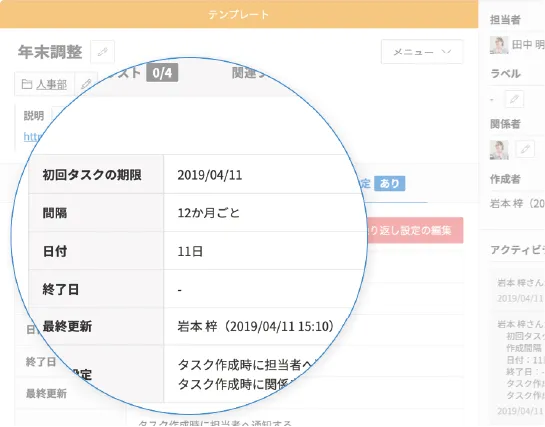Screen dimensions: 545x427
Task: Click the 作成者 heading in sidebar
Action: tap(505, 179)
